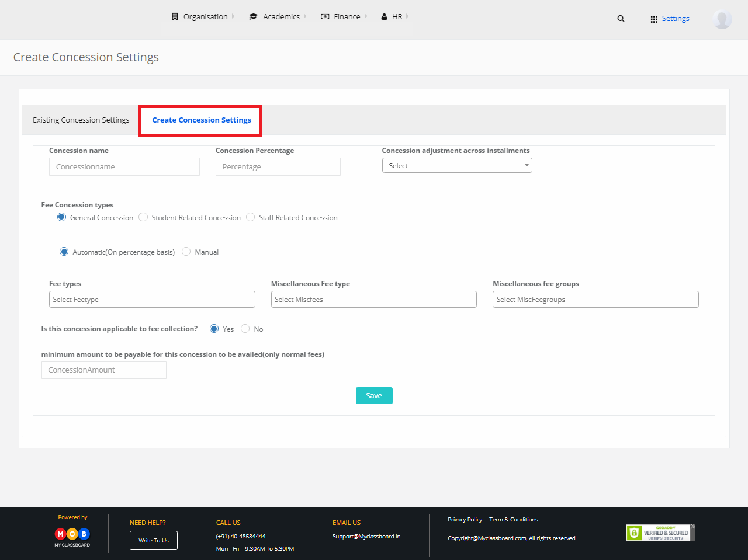Open the Finance module icon
The height and width of the screenshot is (560, 748).
pos(325,16)
